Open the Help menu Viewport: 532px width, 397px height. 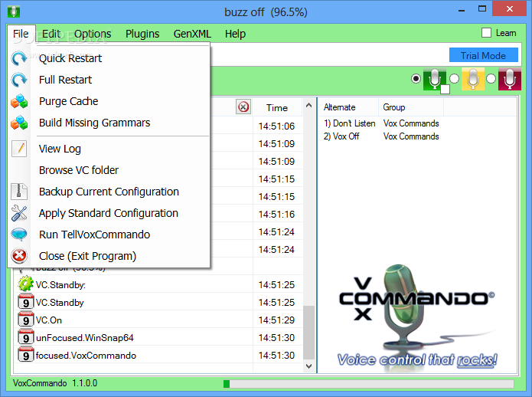point(235,34)
